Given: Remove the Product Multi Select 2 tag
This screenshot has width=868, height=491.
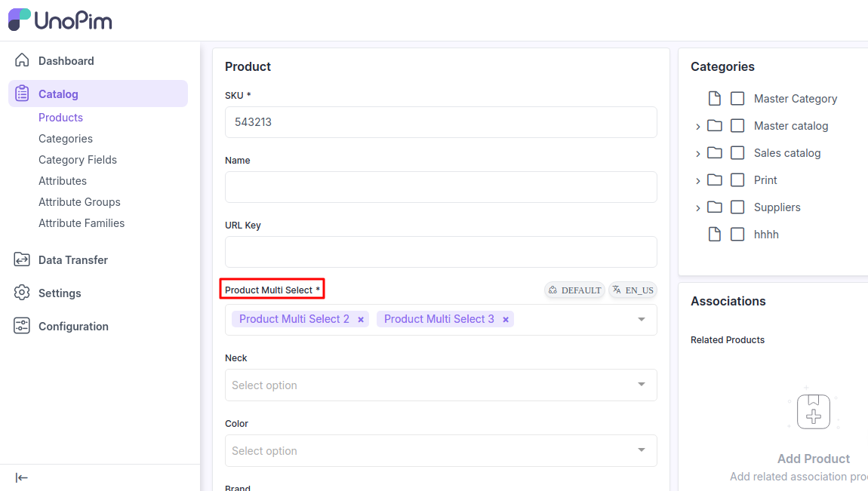Looking at the screenshot, I should 361,320.
